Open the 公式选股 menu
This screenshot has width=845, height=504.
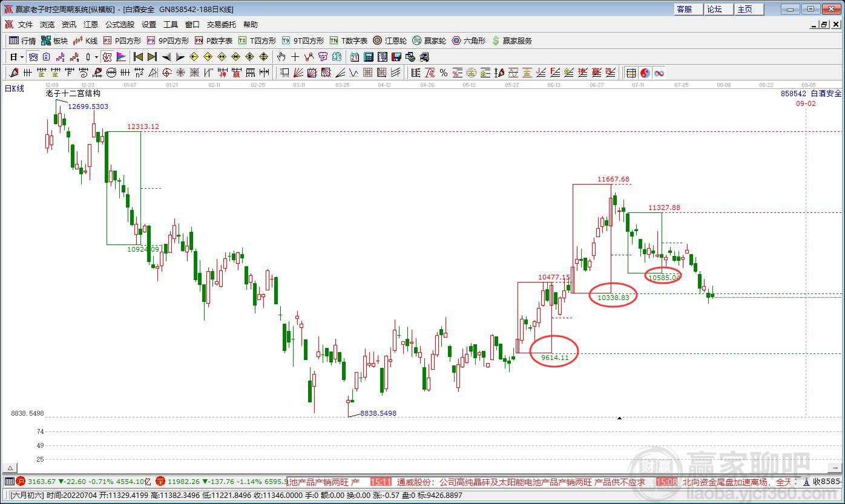click(x=120, y=25)
